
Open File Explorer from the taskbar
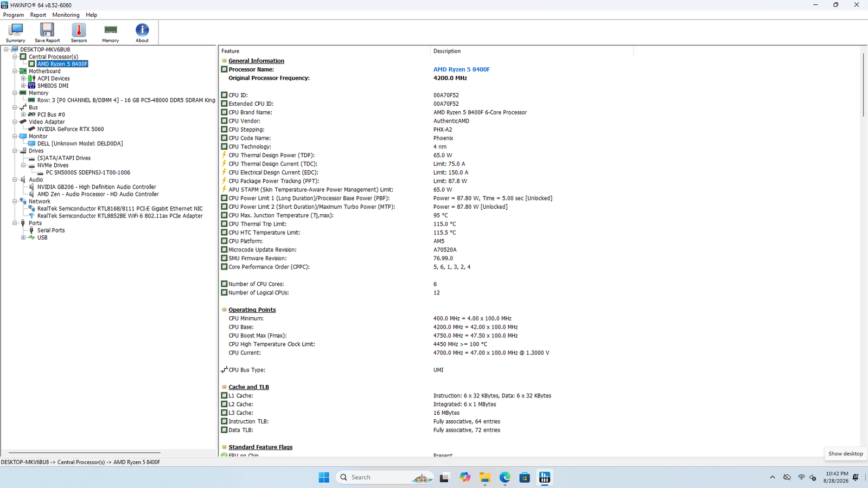point(485,477)
